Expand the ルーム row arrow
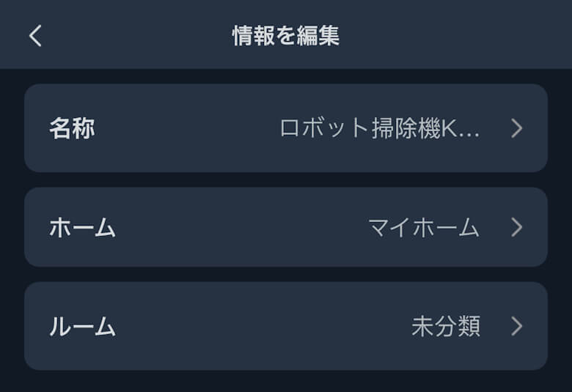Image resolution: width=572 pixels, height=392 pixels. pyautogui.click(x=517, y=326)
